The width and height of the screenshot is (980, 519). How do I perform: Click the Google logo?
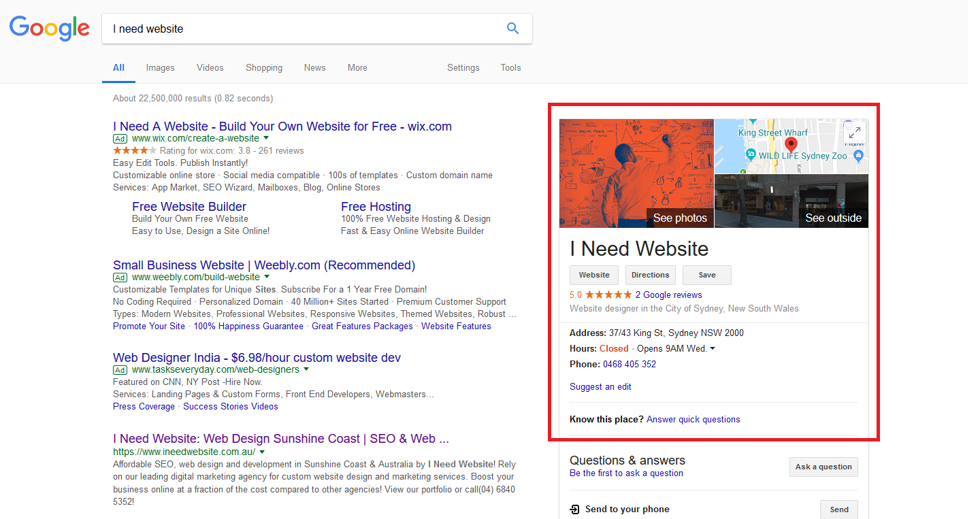point(49,29)
